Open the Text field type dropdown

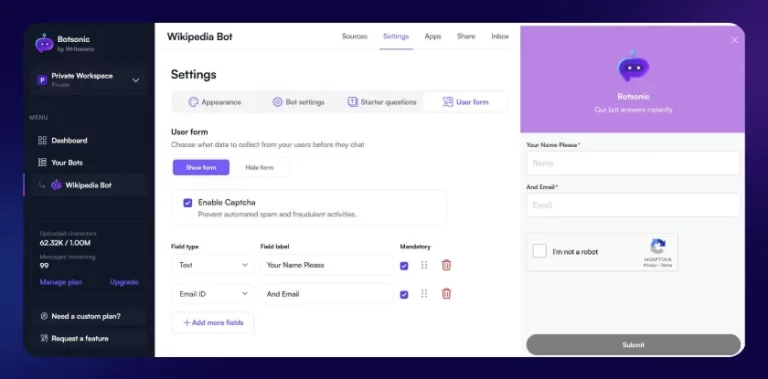point(213,265)
